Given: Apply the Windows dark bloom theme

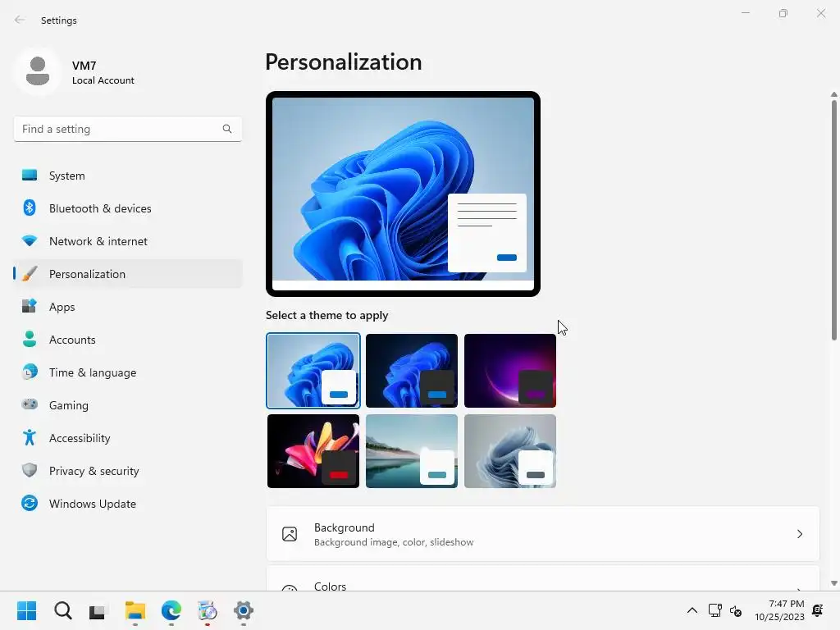Looking at the screenshot, I should [x=412, y=371].
